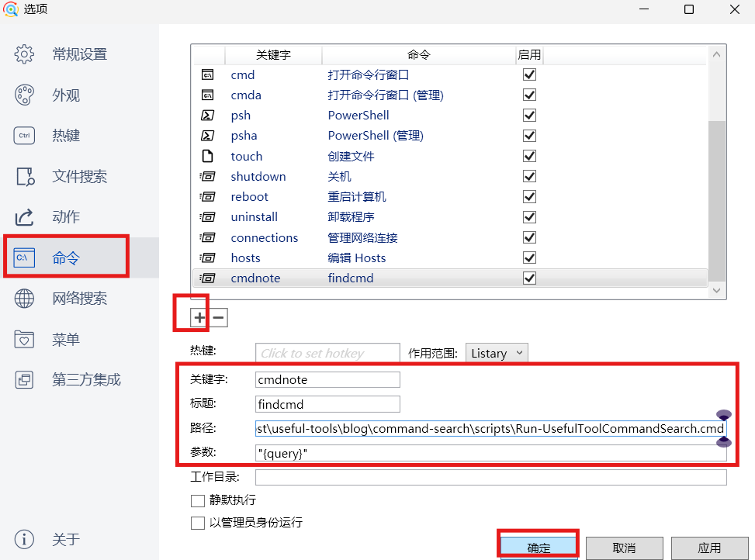Toggle the shutdown command checkbox
Image resolution: width=755 pixels, height=560 pixels.
click(530, 177)
